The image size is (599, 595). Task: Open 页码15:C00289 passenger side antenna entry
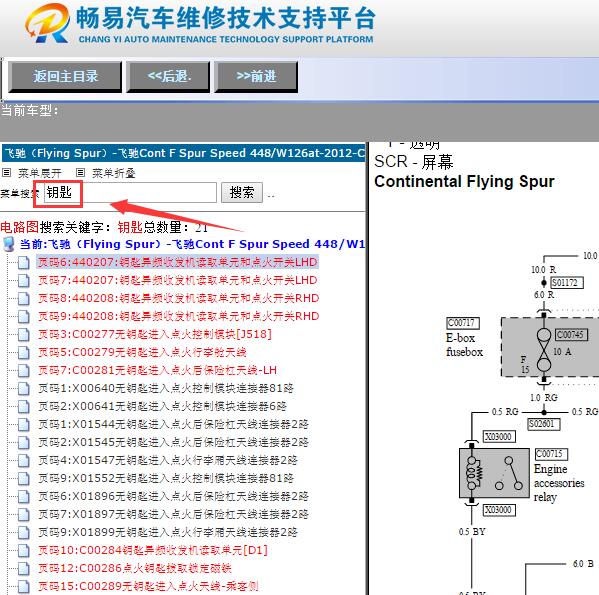[148, 586]
